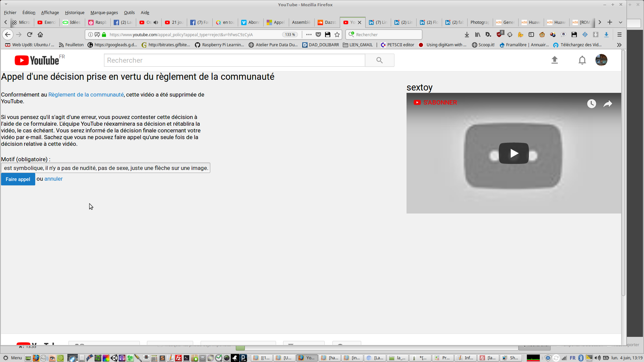Click the Watch later clock icon

click(x=591, y=104)
